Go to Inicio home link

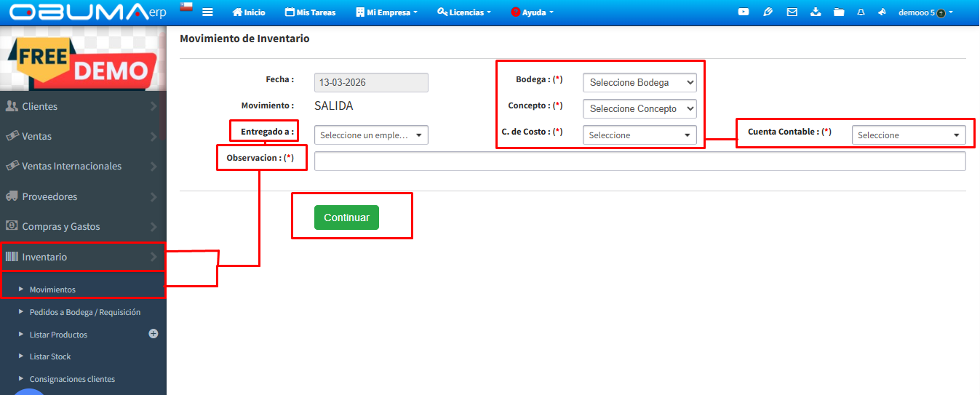[x=248, y=12]
